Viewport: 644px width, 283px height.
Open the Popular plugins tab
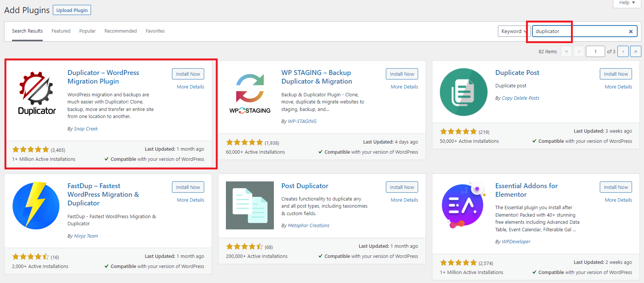click(x=87, y=31)
